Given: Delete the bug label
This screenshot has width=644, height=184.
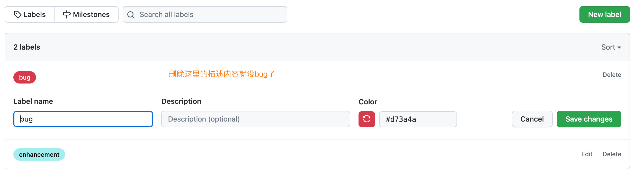Looking at the screenshot, I should coord(612,75).
